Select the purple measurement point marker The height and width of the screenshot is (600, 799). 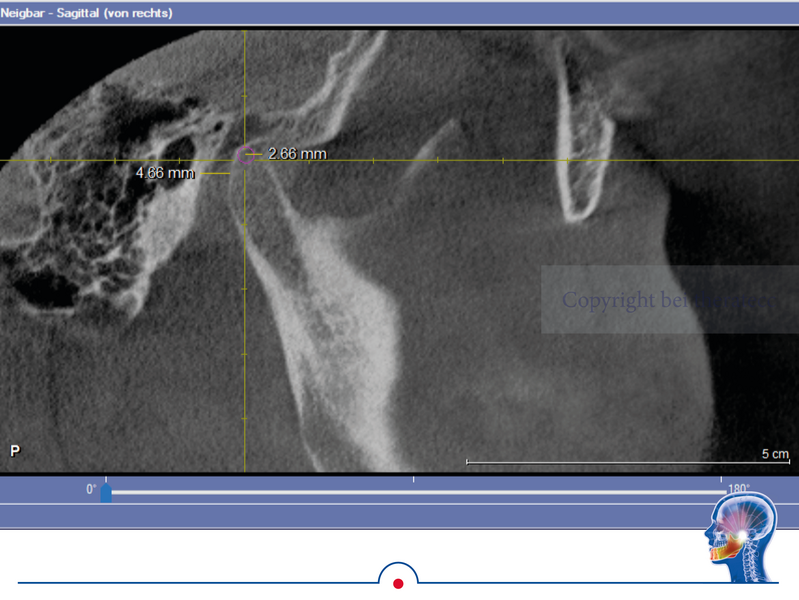click(x=244, y=155)
